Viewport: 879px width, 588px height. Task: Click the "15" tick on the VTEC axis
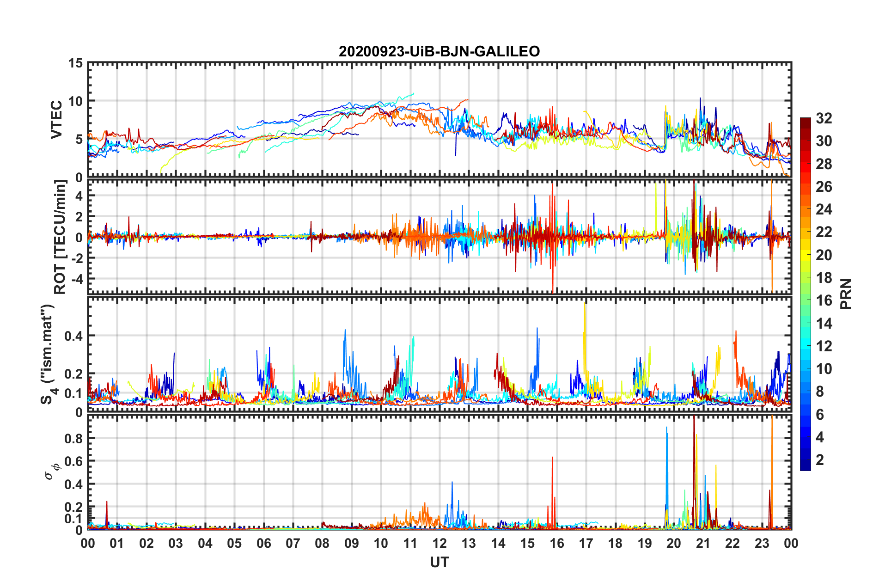[76, 63]
